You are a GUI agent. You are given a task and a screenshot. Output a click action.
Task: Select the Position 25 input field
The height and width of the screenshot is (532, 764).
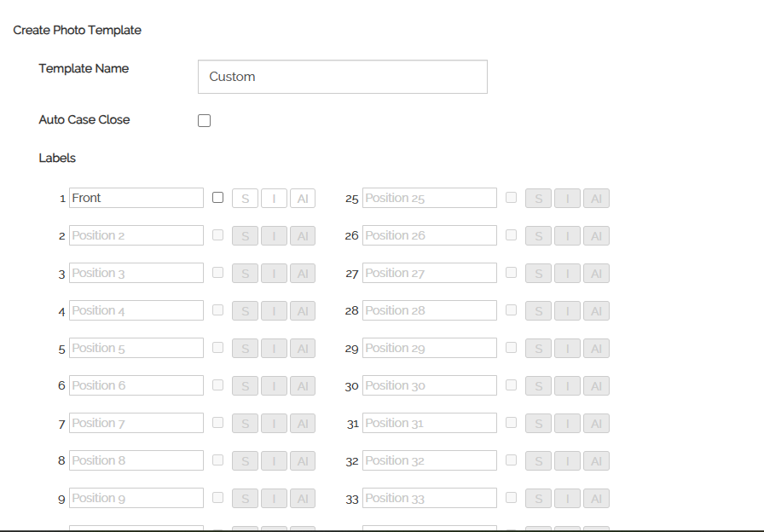pos(429,198)
